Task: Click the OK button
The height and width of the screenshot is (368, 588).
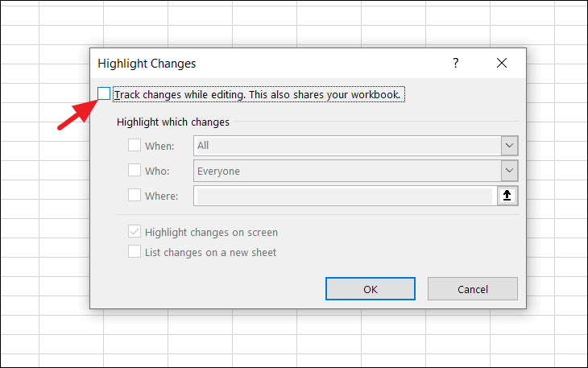Action: tap(371, 289)
